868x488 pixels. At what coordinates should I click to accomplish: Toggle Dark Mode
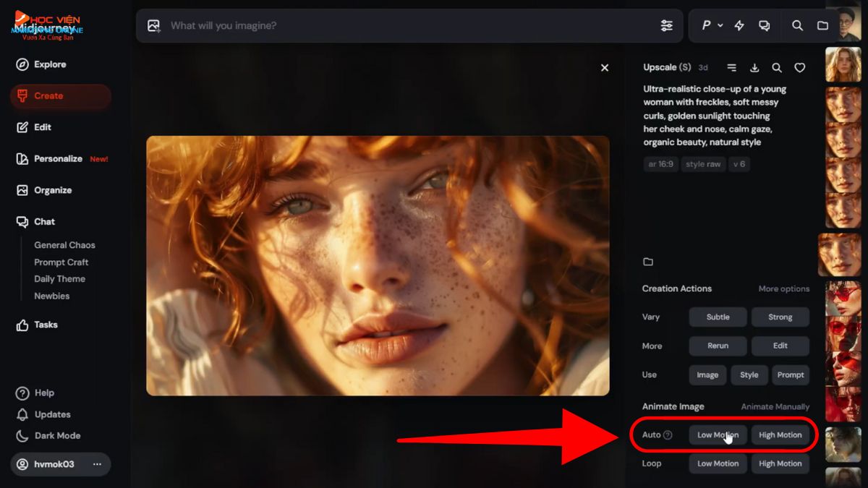(48, 436)
